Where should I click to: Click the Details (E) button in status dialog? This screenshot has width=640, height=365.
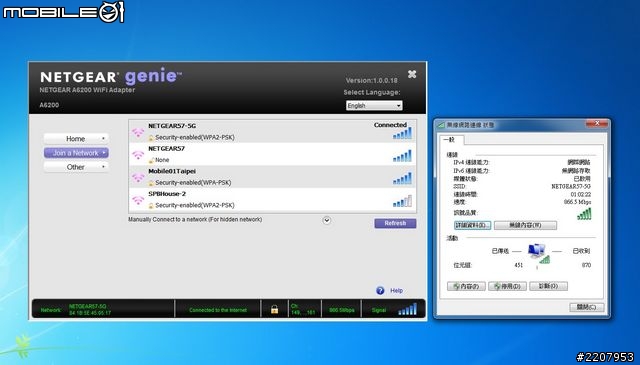pos(472,225)
